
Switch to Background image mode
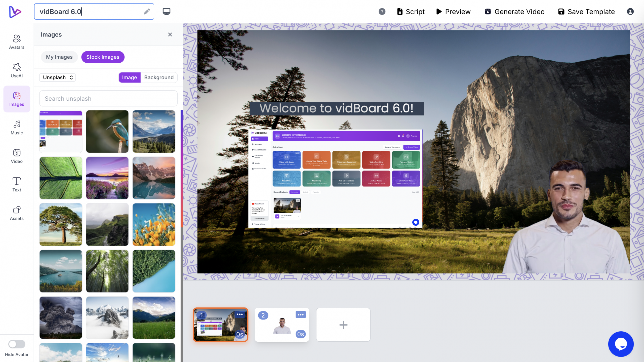click(x=159, y=77)
